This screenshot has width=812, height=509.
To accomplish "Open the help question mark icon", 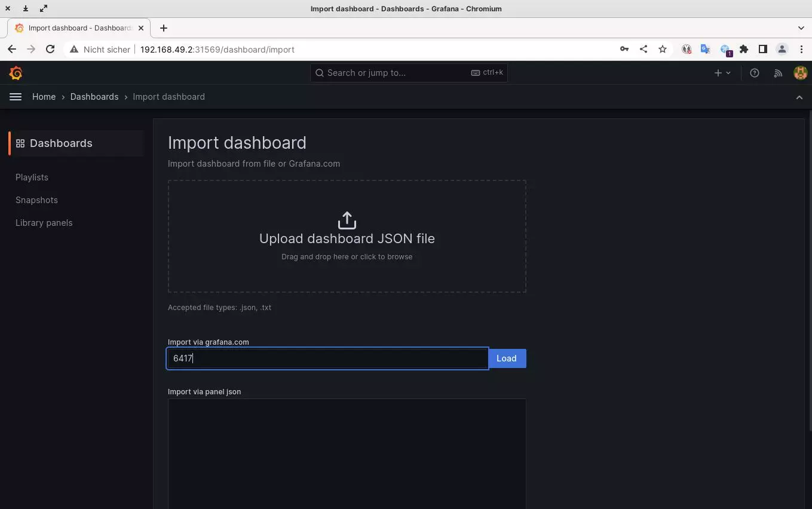I will tap(755, 73).
